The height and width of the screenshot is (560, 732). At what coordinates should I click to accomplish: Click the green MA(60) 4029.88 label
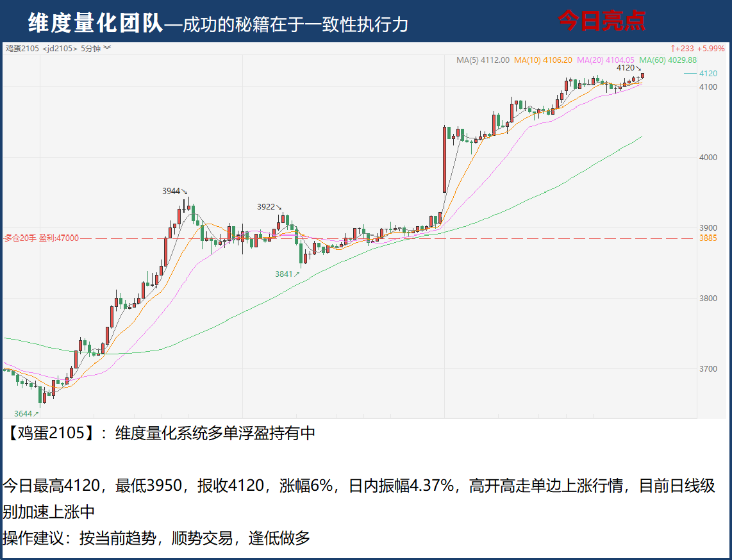click(x=667, y=60)
